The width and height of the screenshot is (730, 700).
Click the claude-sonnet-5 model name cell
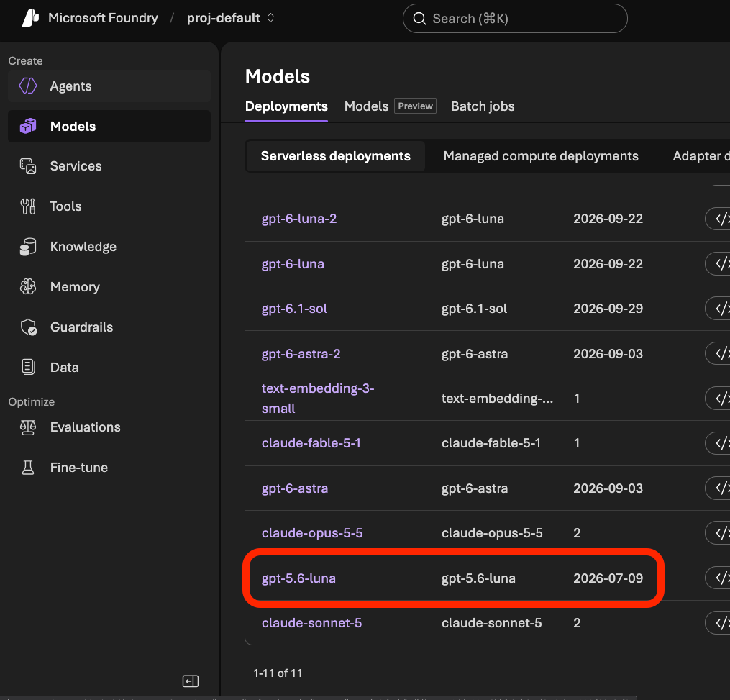[x=491, y=623]
